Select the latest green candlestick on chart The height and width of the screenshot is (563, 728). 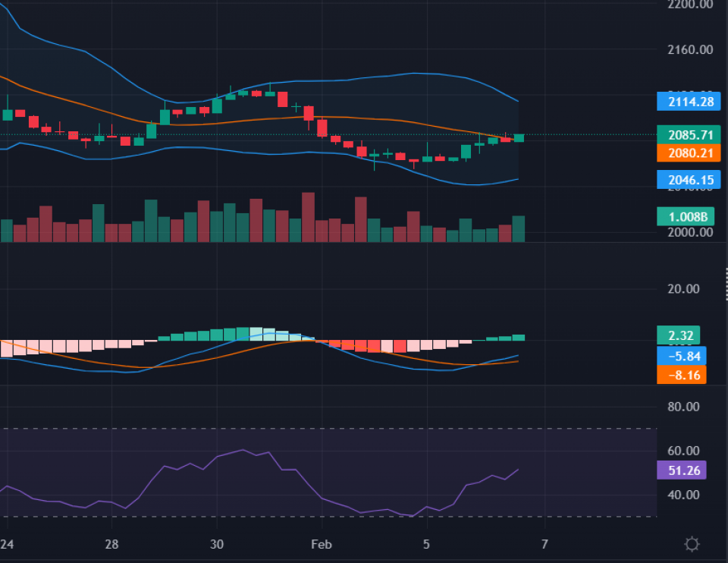[x=519, y=137]
